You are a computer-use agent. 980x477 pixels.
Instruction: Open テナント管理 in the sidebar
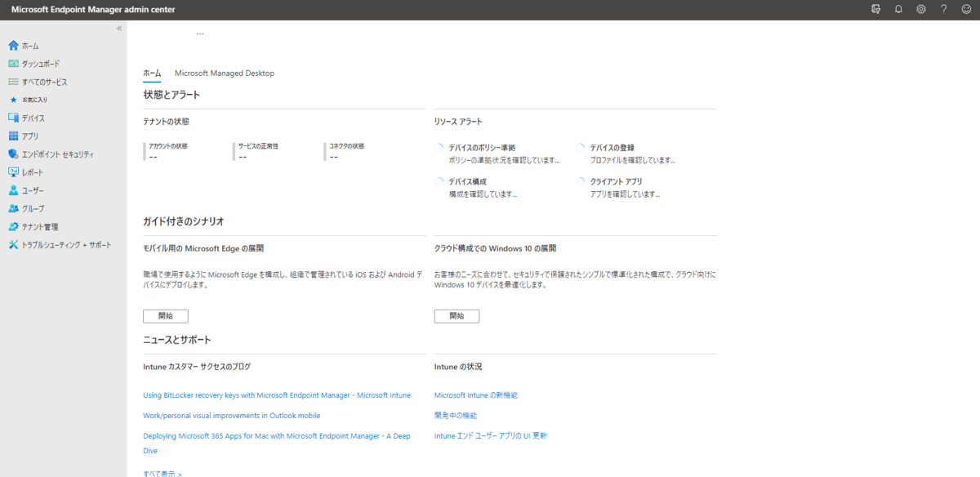(x=40, y=226)
